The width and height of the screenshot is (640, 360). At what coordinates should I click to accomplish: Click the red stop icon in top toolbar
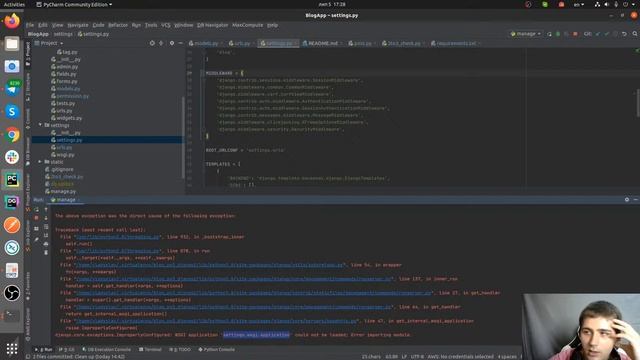(x=575, y=34)
